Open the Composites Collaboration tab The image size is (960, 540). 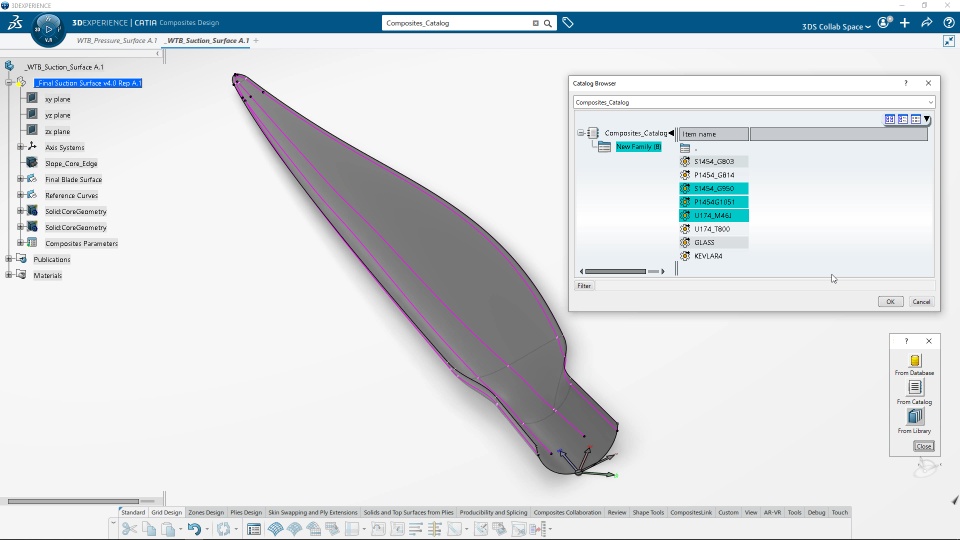point(568,512)
